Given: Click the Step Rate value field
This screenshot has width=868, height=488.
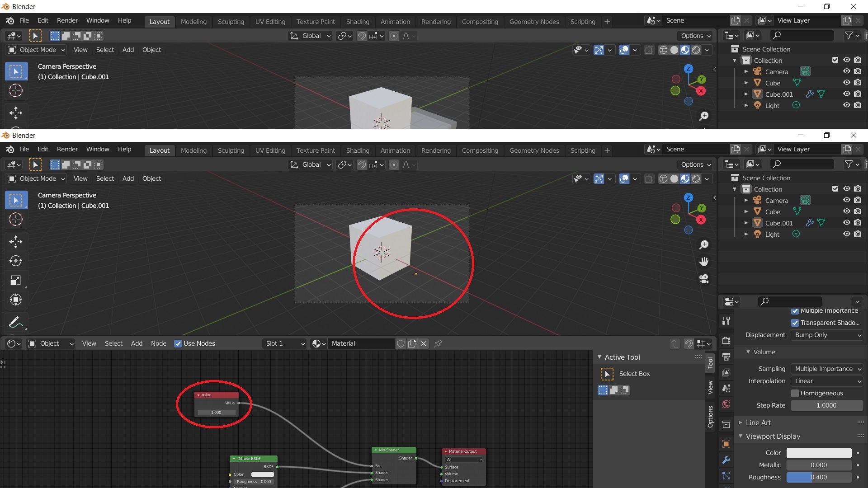Looking at the screenshot, I should (826, 405).
